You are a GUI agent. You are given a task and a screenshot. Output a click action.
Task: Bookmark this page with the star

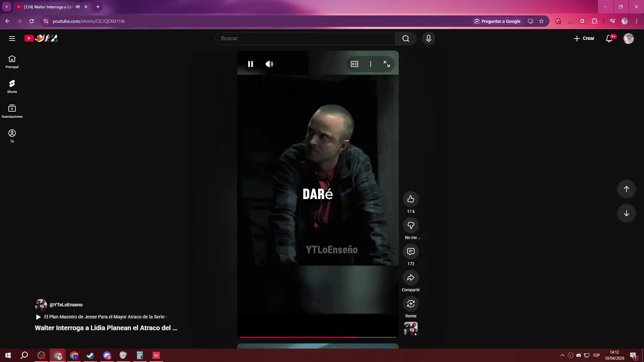click(x=541, y=21)
